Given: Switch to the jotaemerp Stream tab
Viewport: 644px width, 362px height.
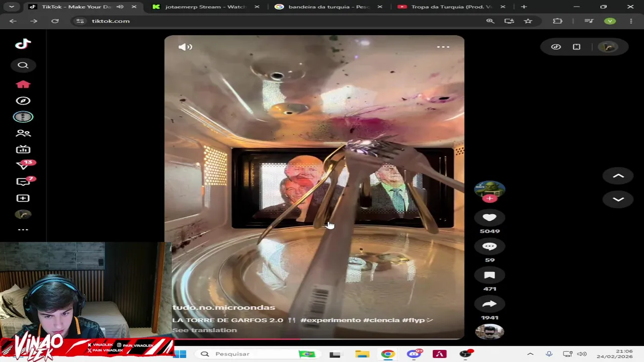Looking at the screenshot, I should (x=205, y=7).
